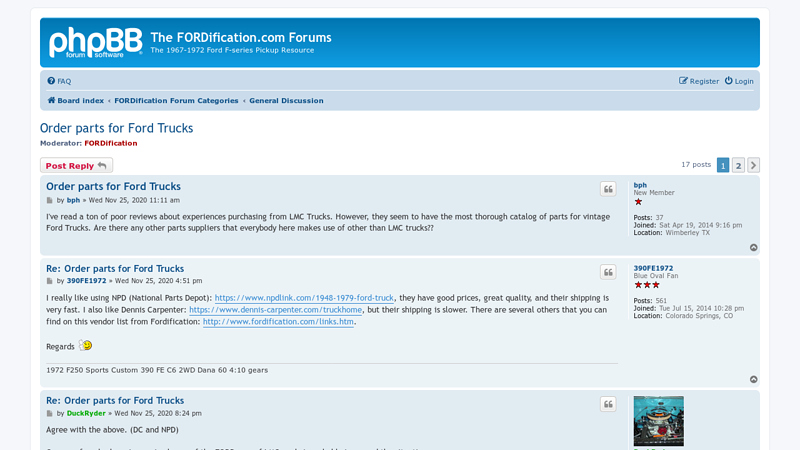
Task: Open 390FE1972 author link in byline
Action: click(x=86, y=281)
